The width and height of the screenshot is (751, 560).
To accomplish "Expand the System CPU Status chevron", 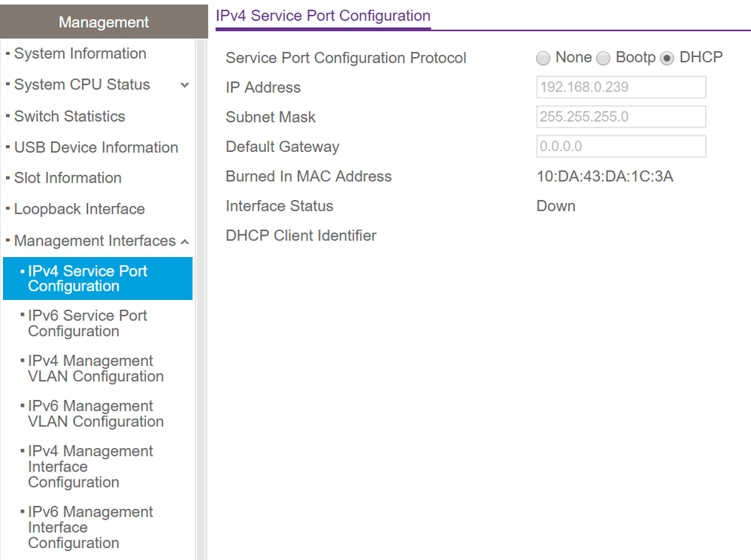I will click(185, 85).
